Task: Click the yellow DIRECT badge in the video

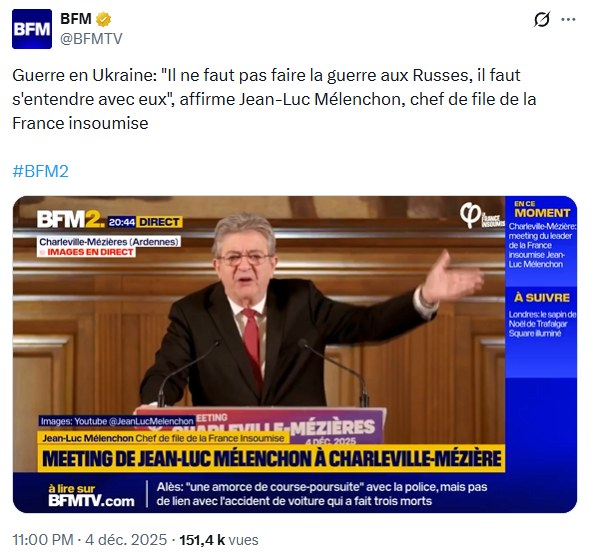Action: pyautogui.click(x=159, y=222)
